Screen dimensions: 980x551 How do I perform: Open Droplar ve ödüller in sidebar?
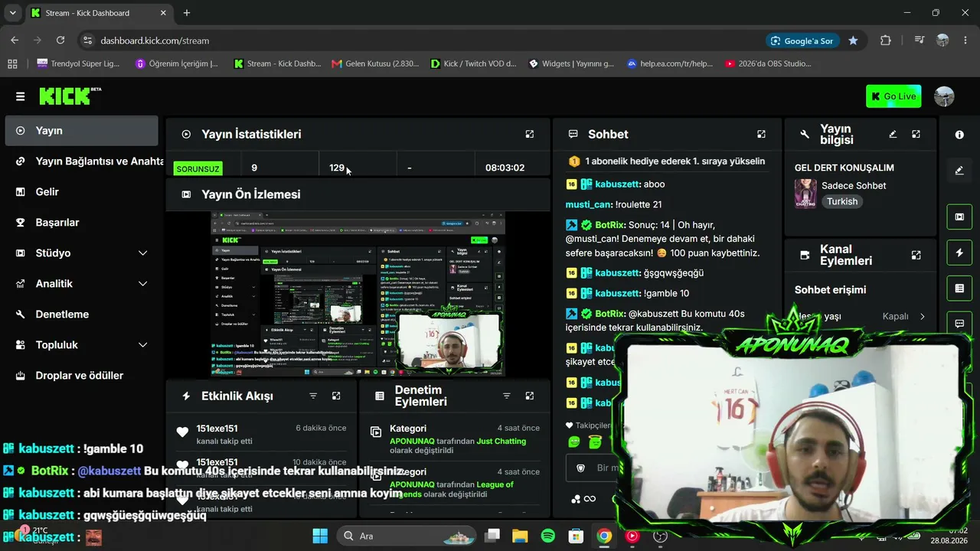tap(81, 376)
